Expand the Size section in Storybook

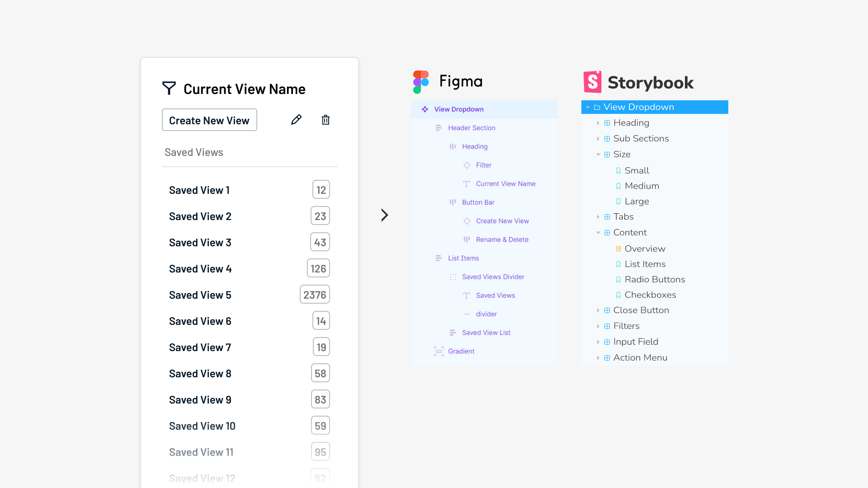tap(598, 154)
